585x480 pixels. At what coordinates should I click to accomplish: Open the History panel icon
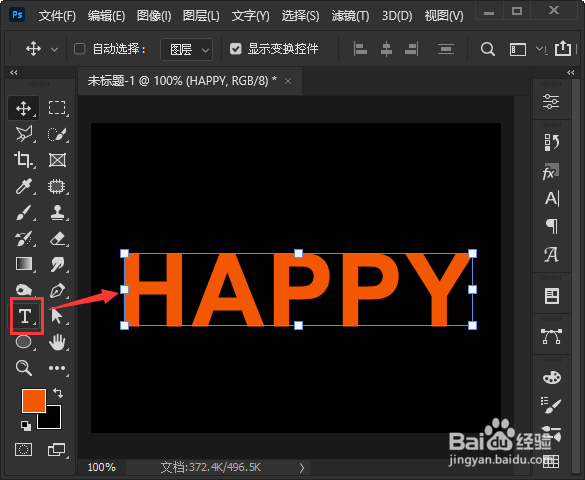(552, 142)
